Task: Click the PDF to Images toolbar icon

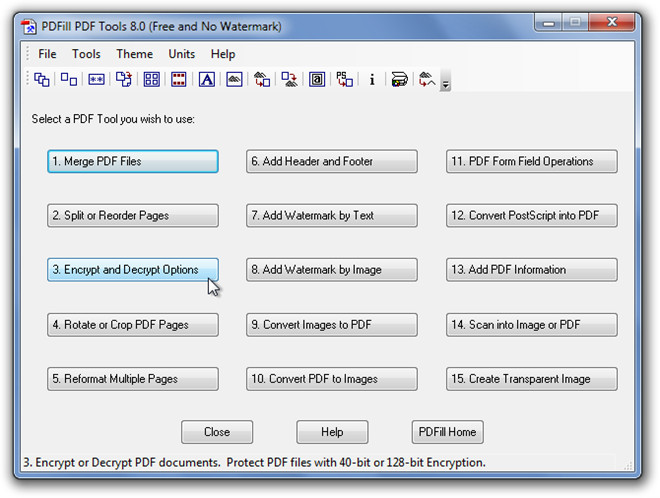Action: (289, 79)
